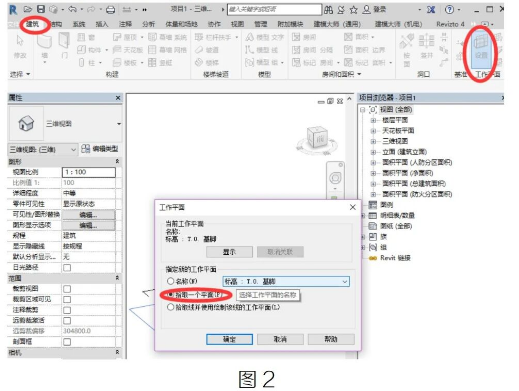The image size is (519, 391).
Task: Toggle the 注释裁剪 checkbox
Action: point(67,310)
